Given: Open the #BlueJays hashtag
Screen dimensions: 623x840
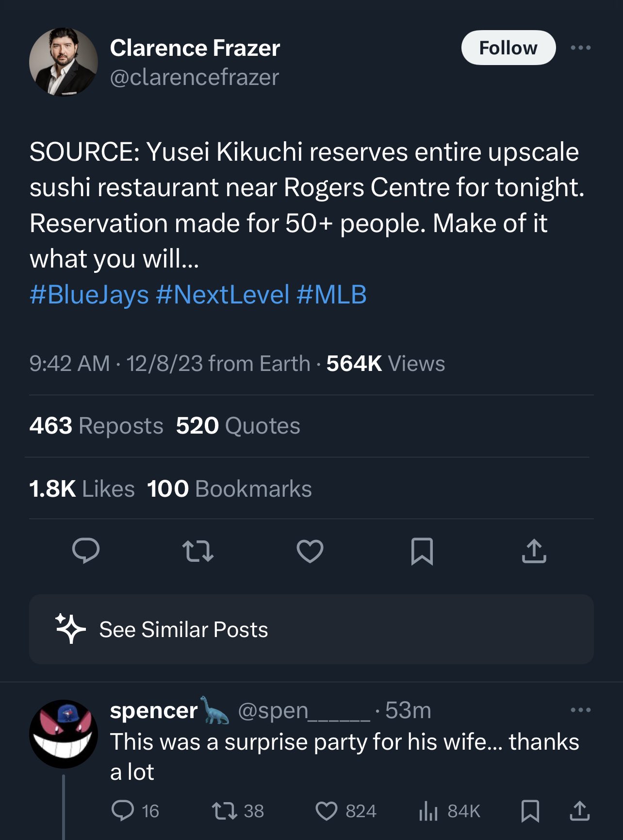Looking at the screenshot, I should (x=89, y=295).
